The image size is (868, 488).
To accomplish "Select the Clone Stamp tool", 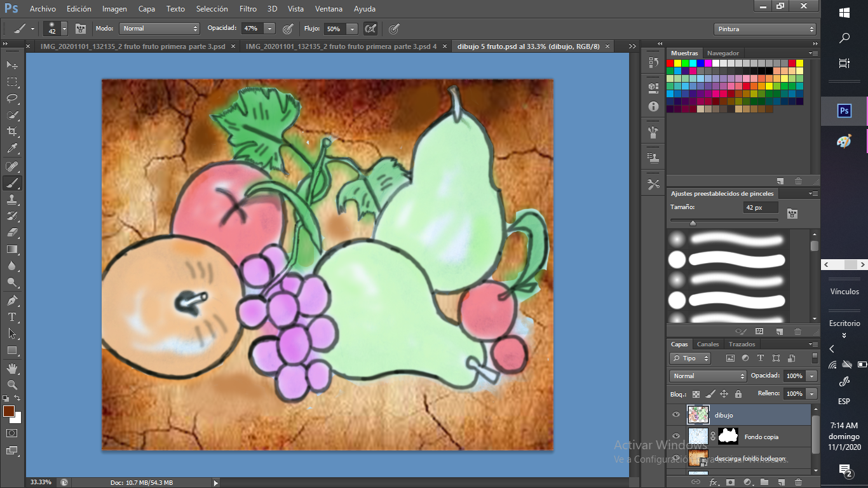I will (12, 200).
